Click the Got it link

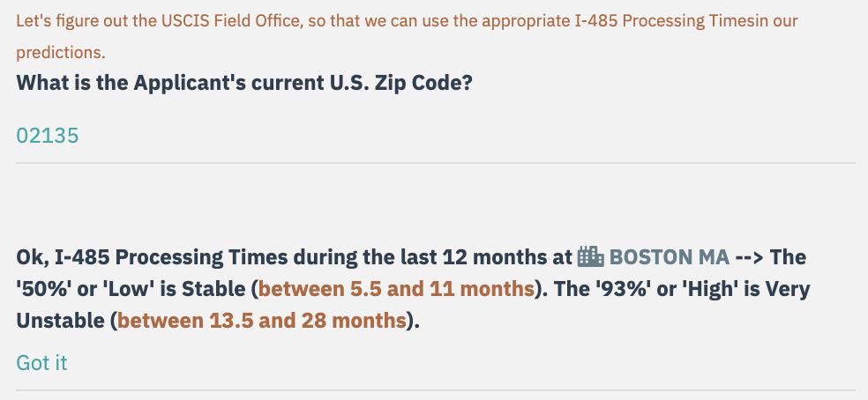pyautogui.click(x=41, y=362)
